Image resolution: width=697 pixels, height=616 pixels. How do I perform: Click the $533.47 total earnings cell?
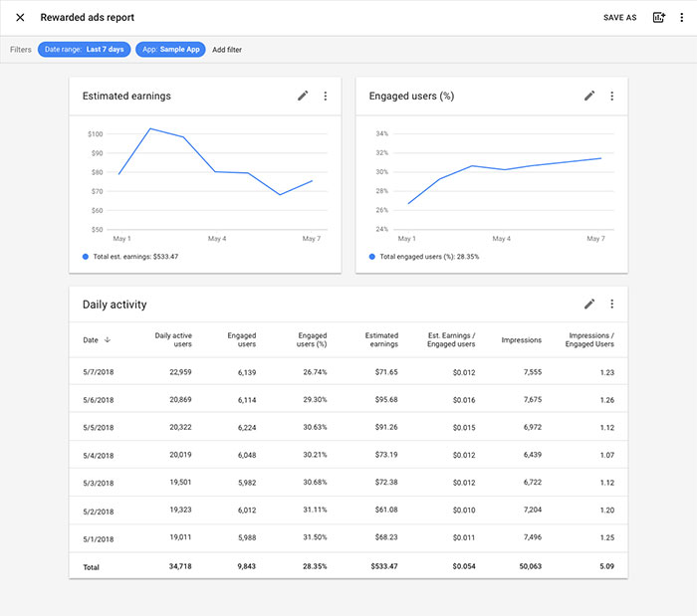point(384,566)
